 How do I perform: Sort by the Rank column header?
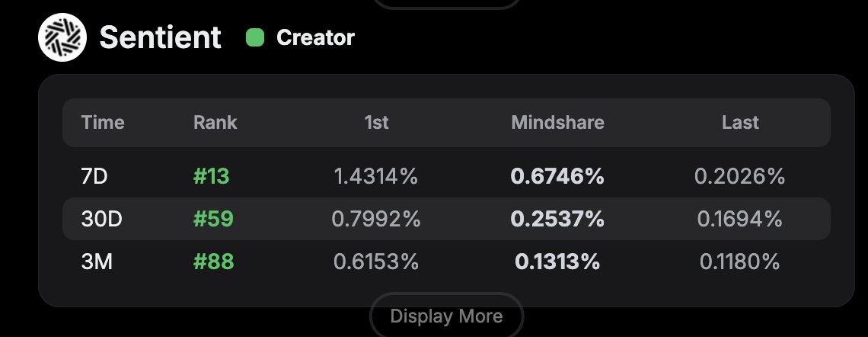click(x=215, y=122)
